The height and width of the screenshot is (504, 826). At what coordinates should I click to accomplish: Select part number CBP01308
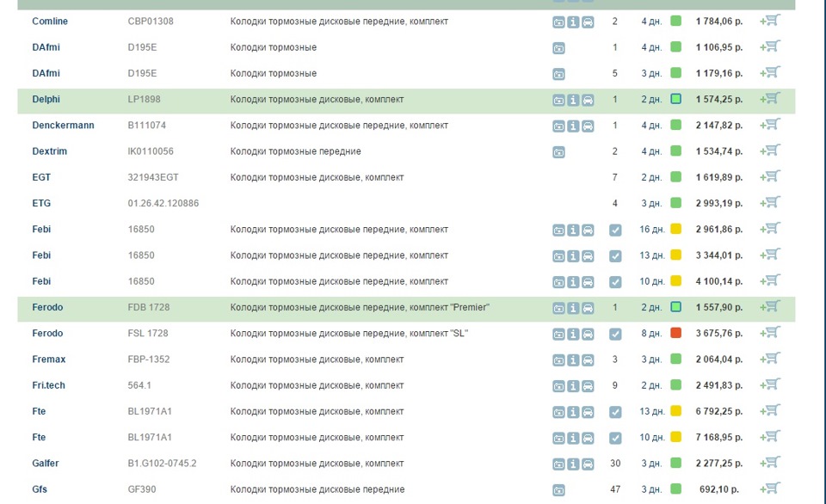(x=151, y=21)
